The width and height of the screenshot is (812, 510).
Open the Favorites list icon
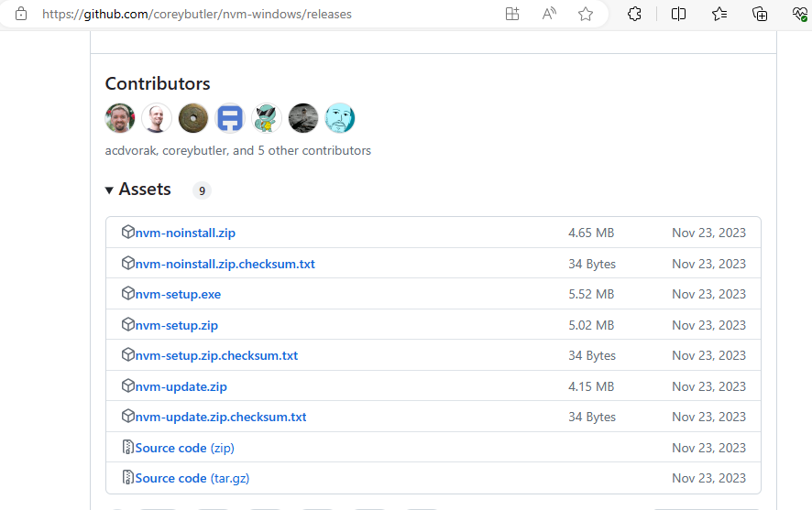tap(719, 14)
